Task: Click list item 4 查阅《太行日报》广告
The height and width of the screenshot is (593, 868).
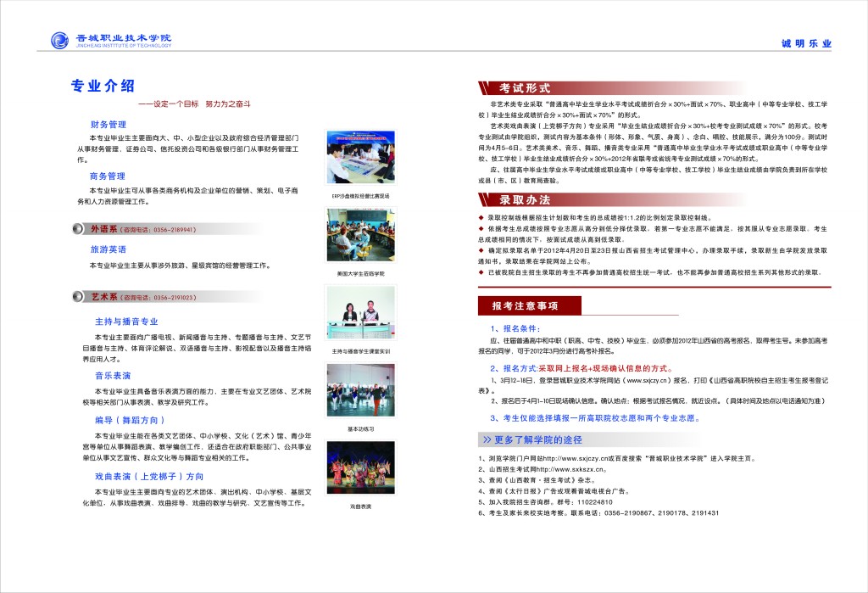Action: pos(554,491)
